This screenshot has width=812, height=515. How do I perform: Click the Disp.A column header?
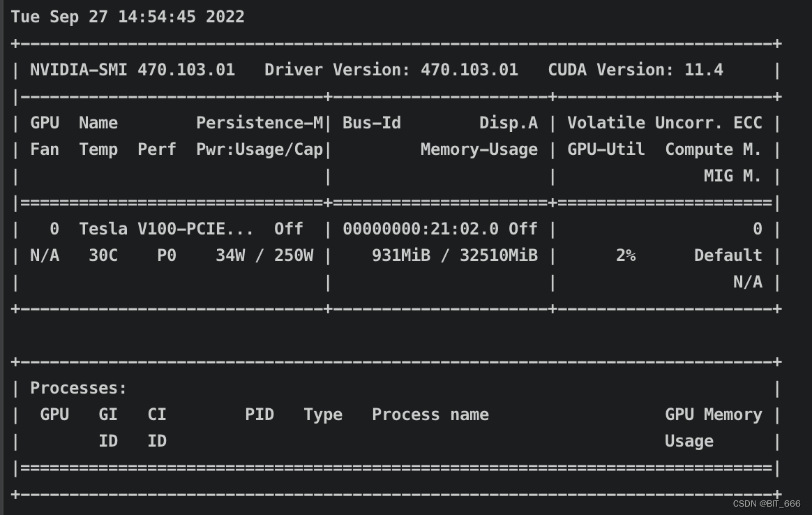[x=509, y=124]
